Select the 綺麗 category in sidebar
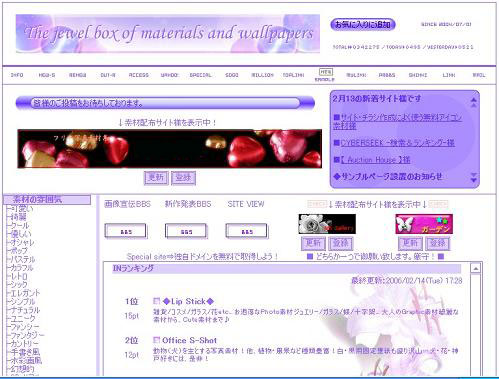Viewport: 499px width, 379px height. (18, 217)
